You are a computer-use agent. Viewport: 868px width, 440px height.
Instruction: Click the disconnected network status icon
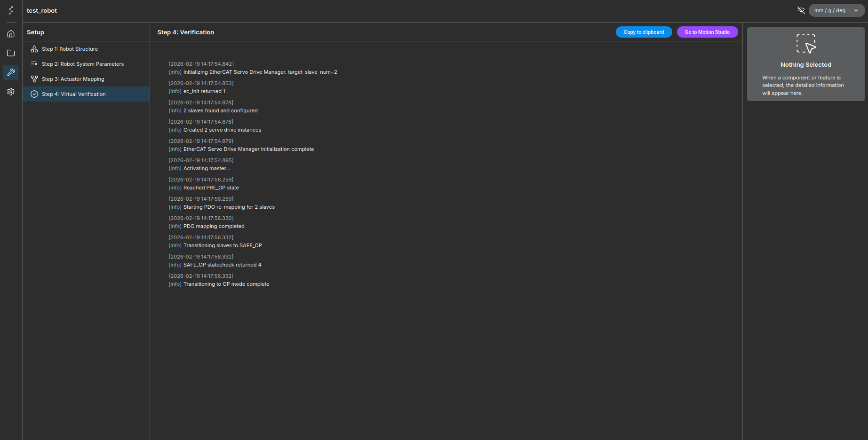point(801,10)
